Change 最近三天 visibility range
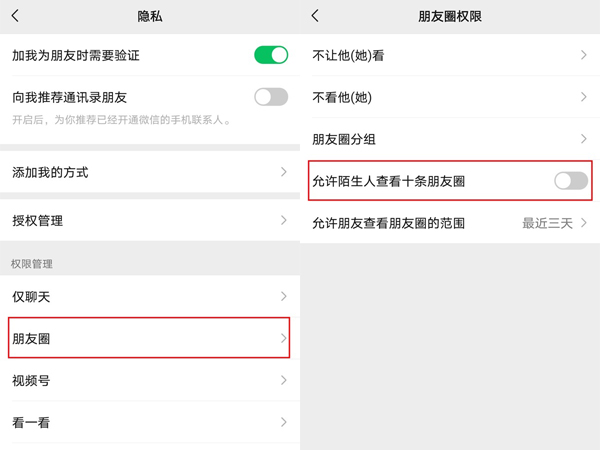This screenshot has height=450, width=600. (x=547, y=223)
